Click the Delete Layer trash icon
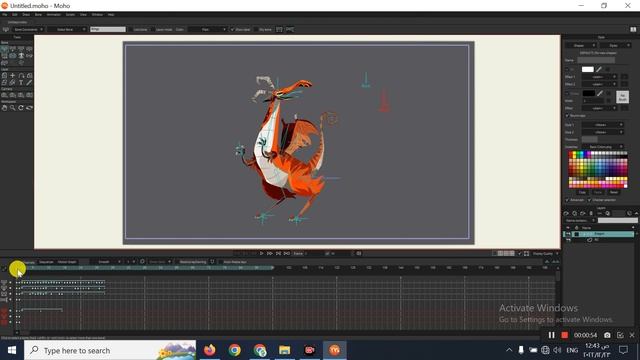Screen dimensions: 640x360 591,213
